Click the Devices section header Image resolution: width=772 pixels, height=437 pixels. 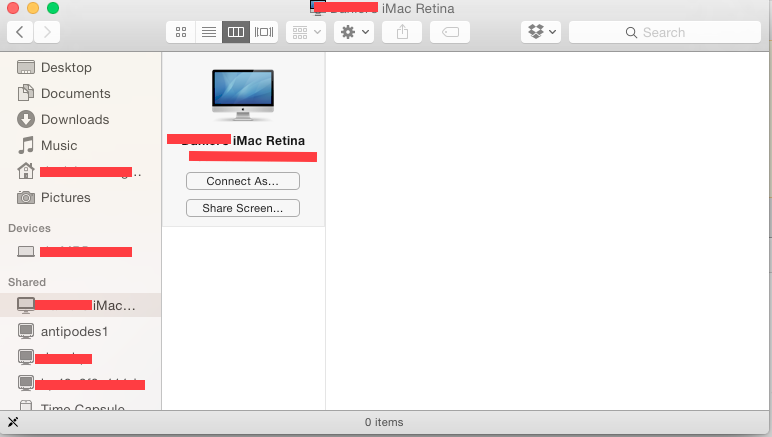click(30, 228)
